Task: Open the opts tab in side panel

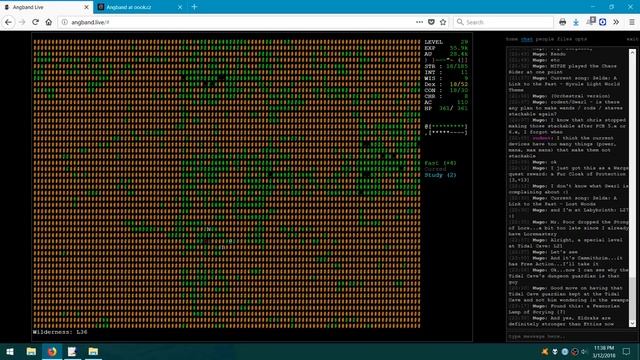Action: point(581,39)
